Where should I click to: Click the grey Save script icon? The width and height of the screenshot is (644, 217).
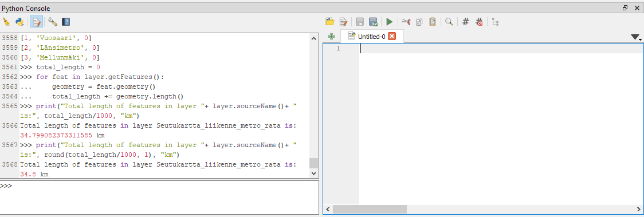click(x=359, y=22)
